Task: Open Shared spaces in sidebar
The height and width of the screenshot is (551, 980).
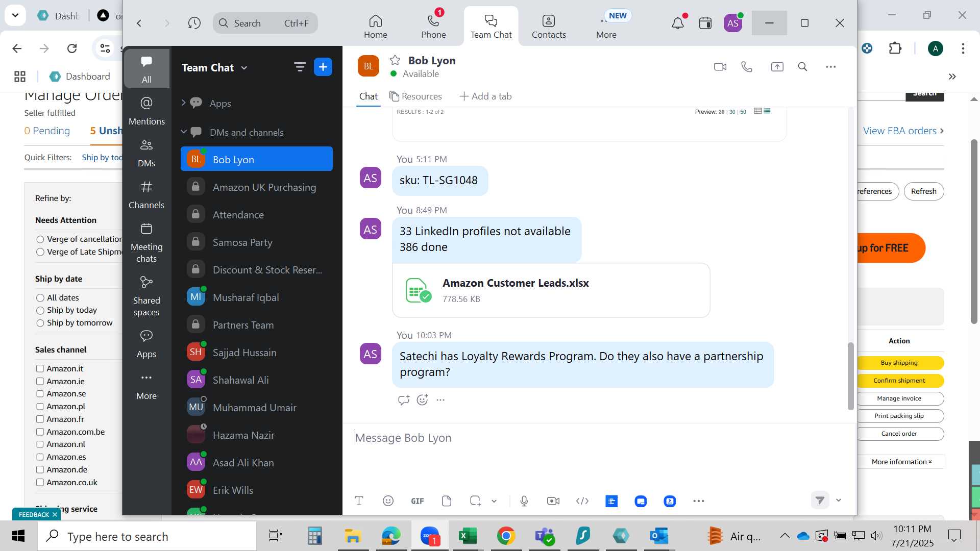Action: point(146,296)
